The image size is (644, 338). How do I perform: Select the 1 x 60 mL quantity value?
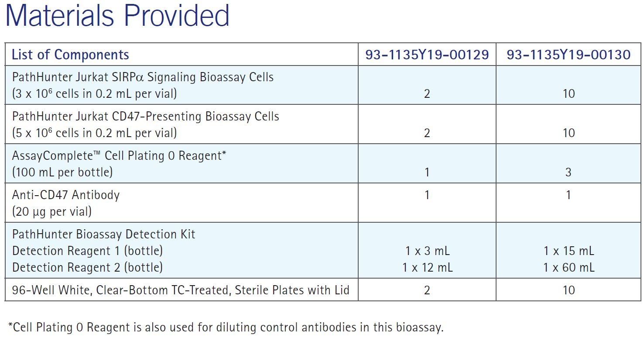[569, 267]
